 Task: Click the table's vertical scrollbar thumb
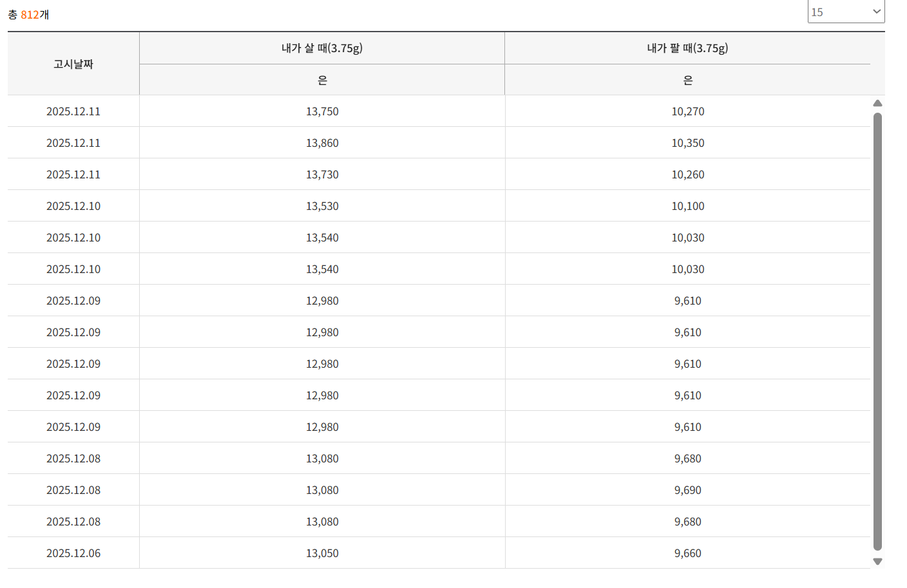(877, 332)
